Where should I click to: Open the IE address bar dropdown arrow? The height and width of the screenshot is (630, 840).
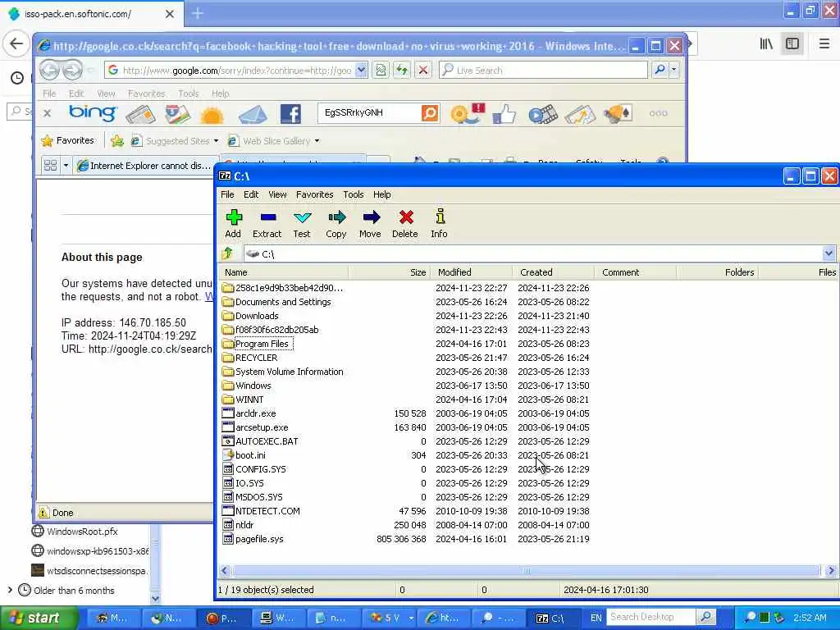(x=362, y=71)
